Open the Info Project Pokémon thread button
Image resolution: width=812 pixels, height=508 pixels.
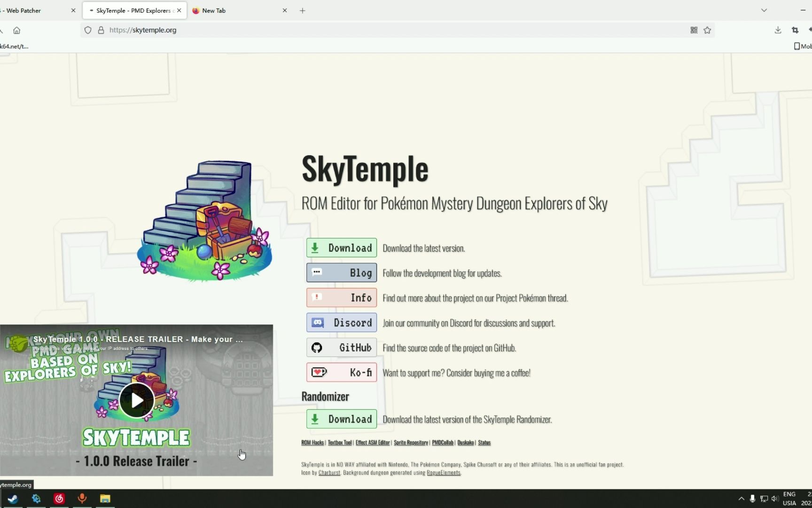342,298
